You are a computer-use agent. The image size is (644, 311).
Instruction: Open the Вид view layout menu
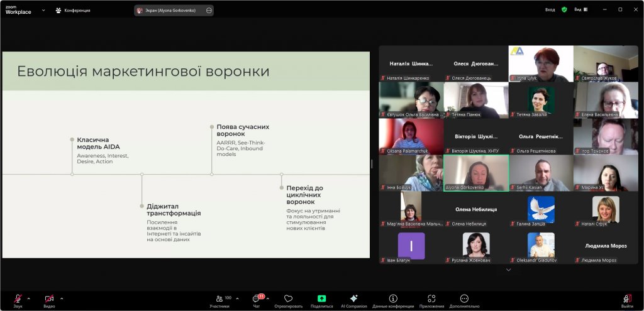[580, 9]
